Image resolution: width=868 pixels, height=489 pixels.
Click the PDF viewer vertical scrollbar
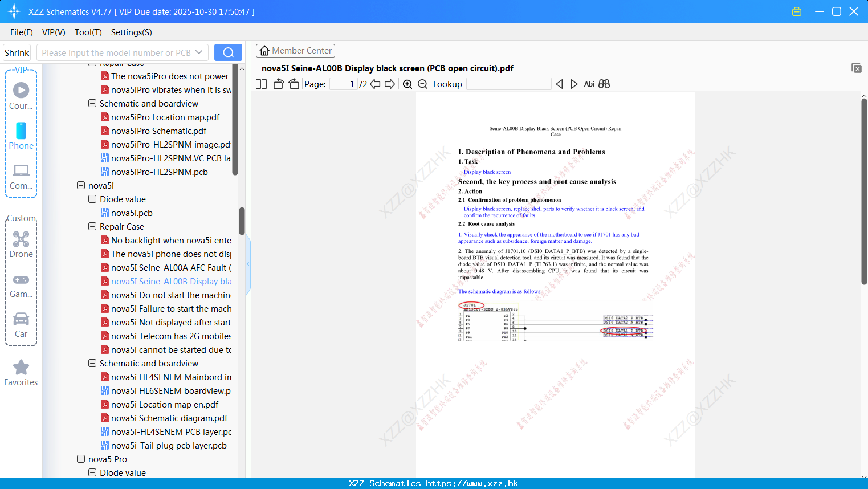(864, 191)
